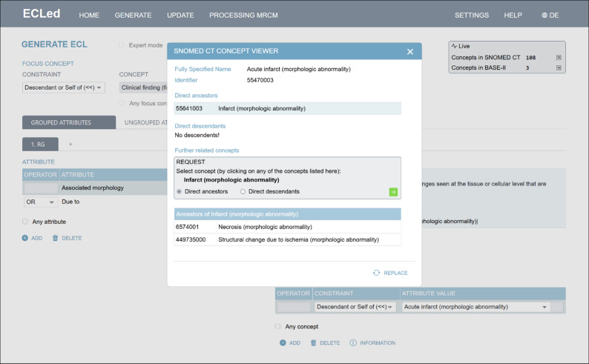Open SNOMED CT concepts list icon
This screenshot has width=589, height=364.
(x=558, y=57)
